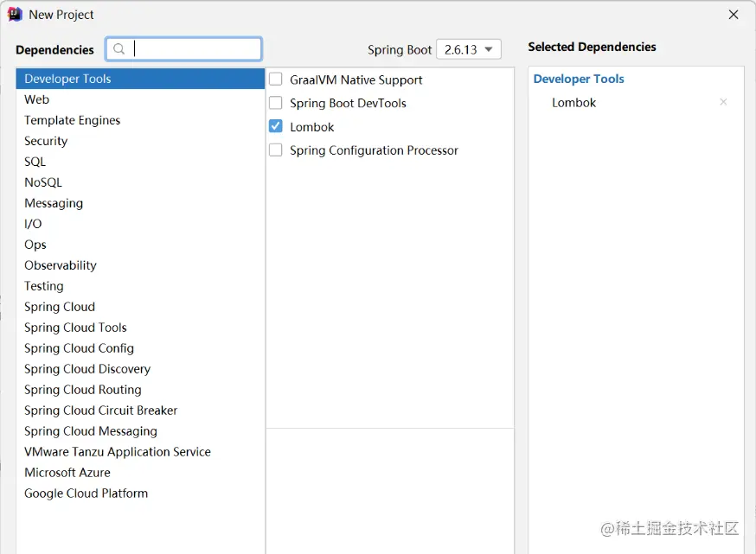
Task: Select Spring Cloud Discovery category
Action: [x=140, y=368]
